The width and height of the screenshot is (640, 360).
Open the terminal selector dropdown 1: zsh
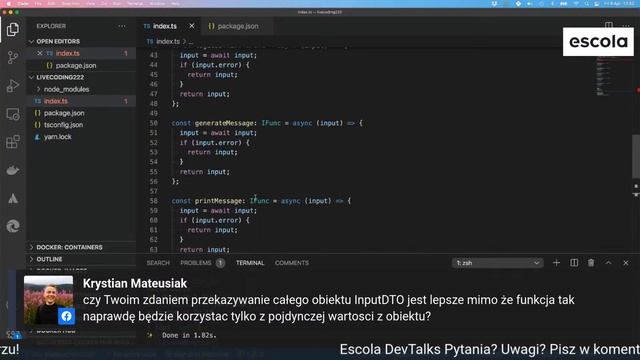click(497, 263)
